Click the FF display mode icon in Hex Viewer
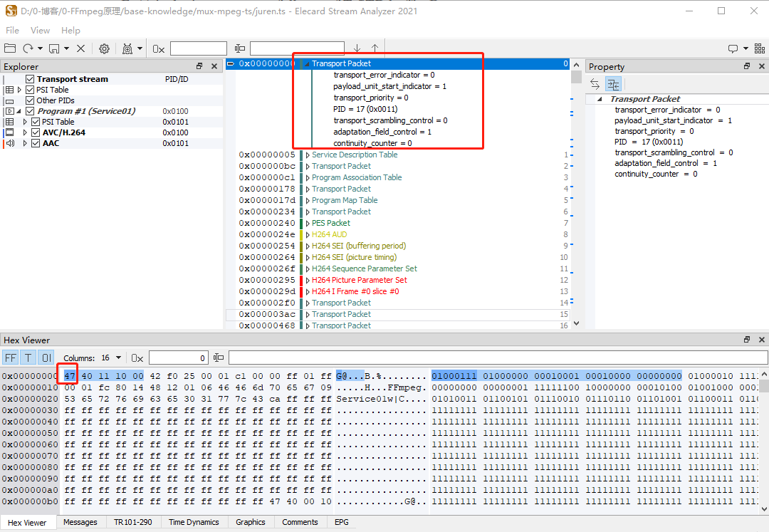Image resolution: width=769 pixels, height=532 pixels. pos(11,358)
